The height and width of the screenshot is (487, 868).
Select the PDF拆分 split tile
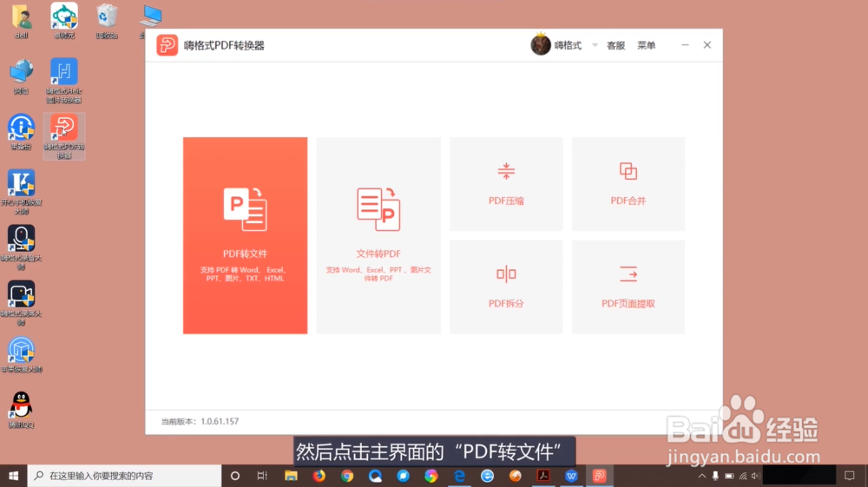pyautogui.click(x=506, y=286)
